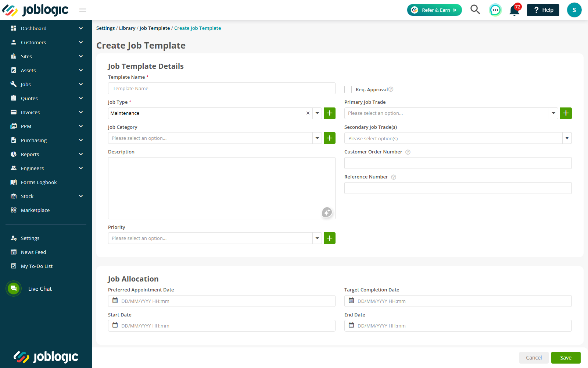Screen dimensions: 588x368
Task: Open calendar icon for Start Date
Action: tap(115, 325)
